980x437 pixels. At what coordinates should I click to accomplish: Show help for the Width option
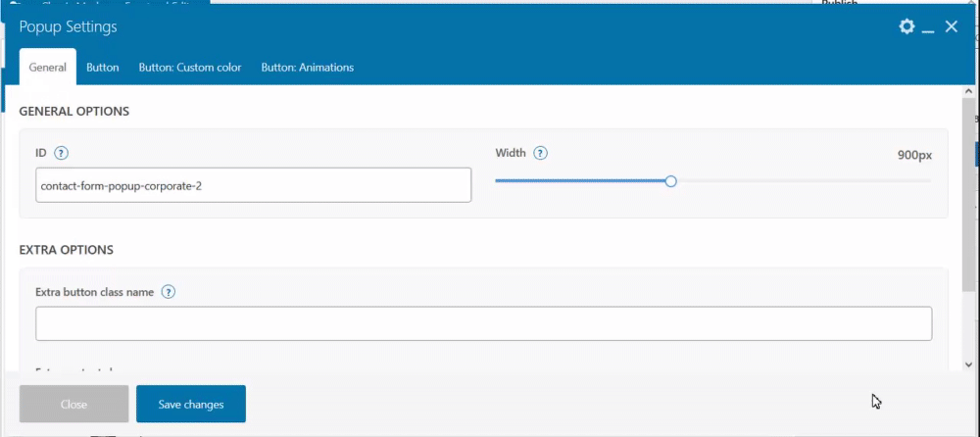point(541,153)
